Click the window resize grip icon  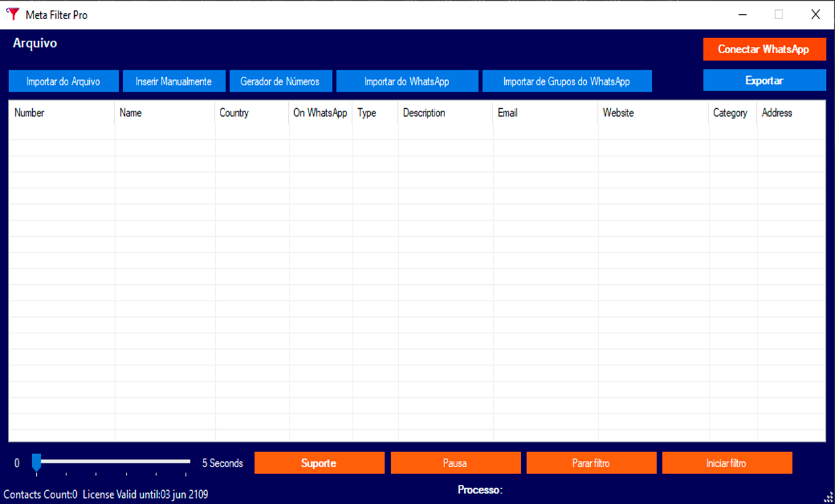coord(828,497)
